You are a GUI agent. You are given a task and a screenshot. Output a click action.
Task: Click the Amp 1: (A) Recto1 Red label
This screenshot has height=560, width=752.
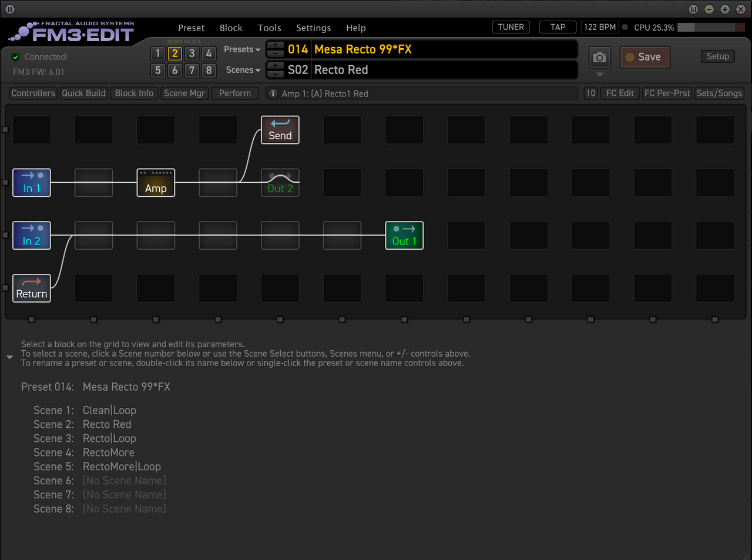coord(325,93)
